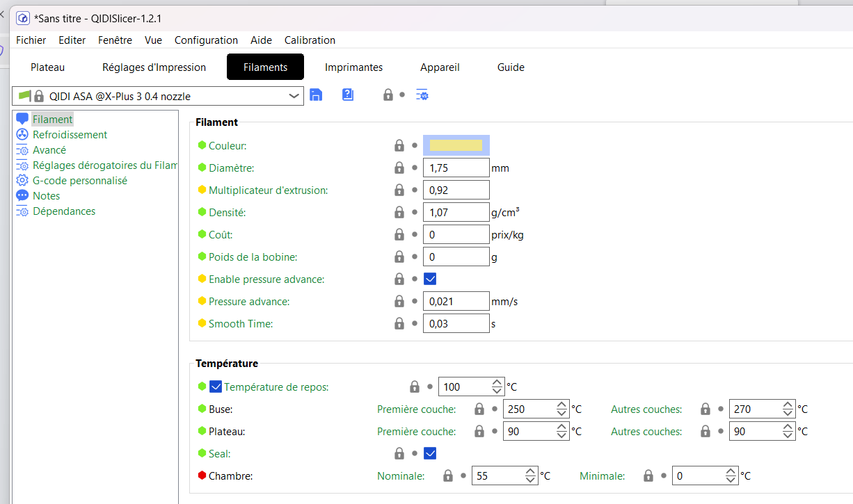Switch to the Réglages d'Impression tab

pyautogui.click(x=154, y=67)
